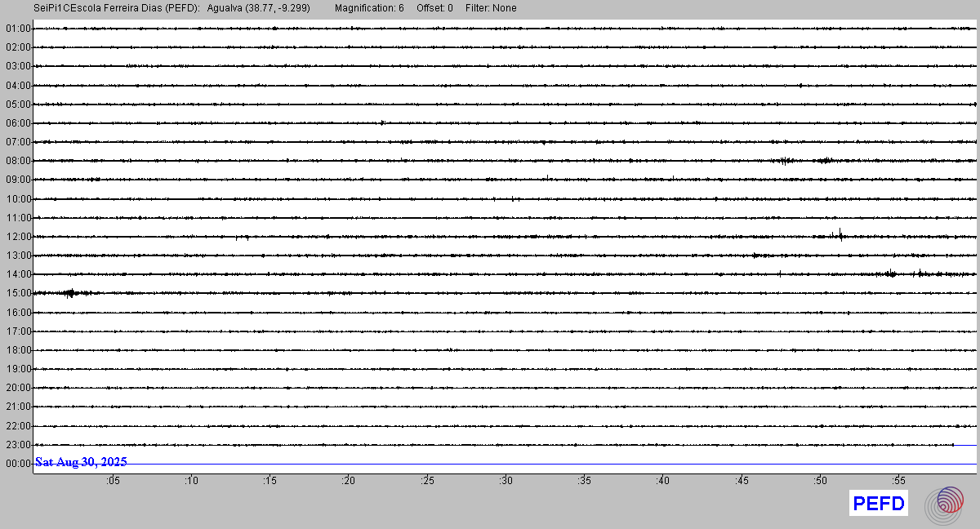Select the 15:00 hour label
This screenshot has height=529, width=980.
coord(18,293)
